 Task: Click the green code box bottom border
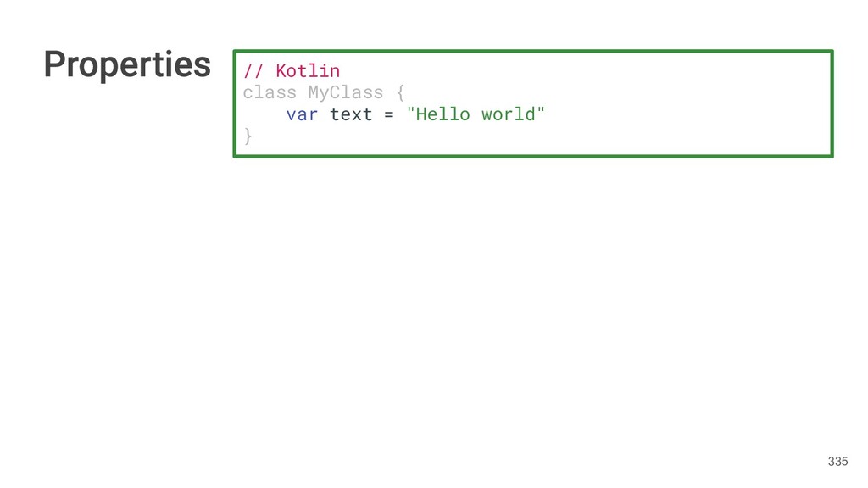click(x=532, y=156)
